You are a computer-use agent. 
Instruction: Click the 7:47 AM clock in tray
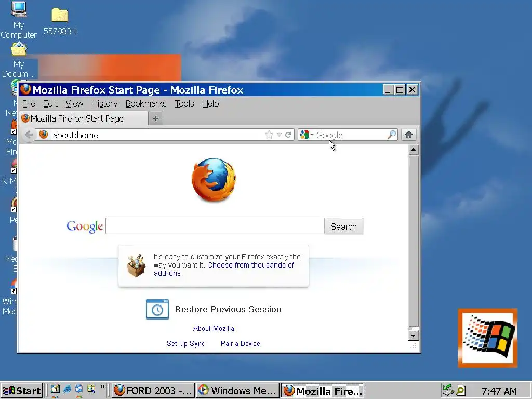point(499,391)
